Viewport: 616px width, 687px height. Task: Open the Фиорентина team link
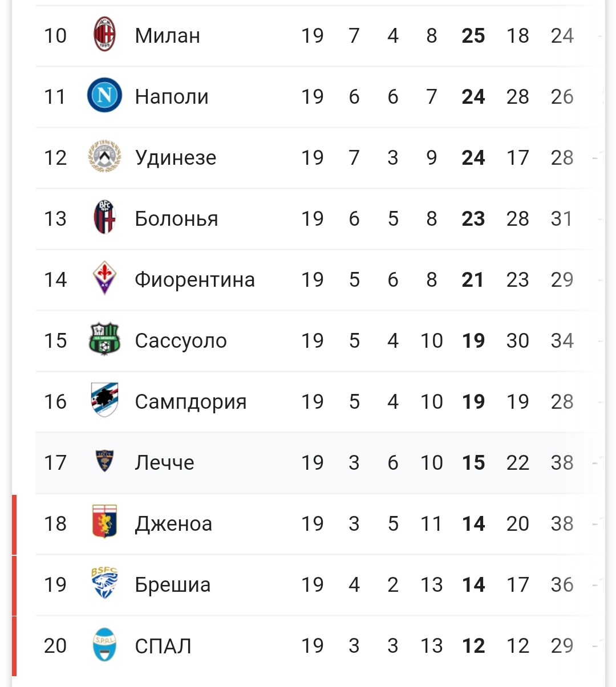coord(195,280)
